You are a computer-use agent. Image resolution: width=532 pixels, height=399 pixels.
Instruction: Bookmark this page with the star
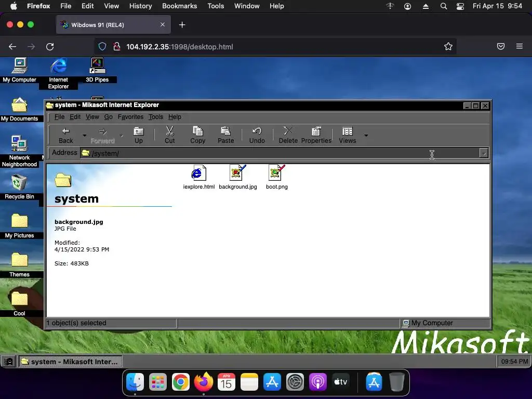point(448,46)
